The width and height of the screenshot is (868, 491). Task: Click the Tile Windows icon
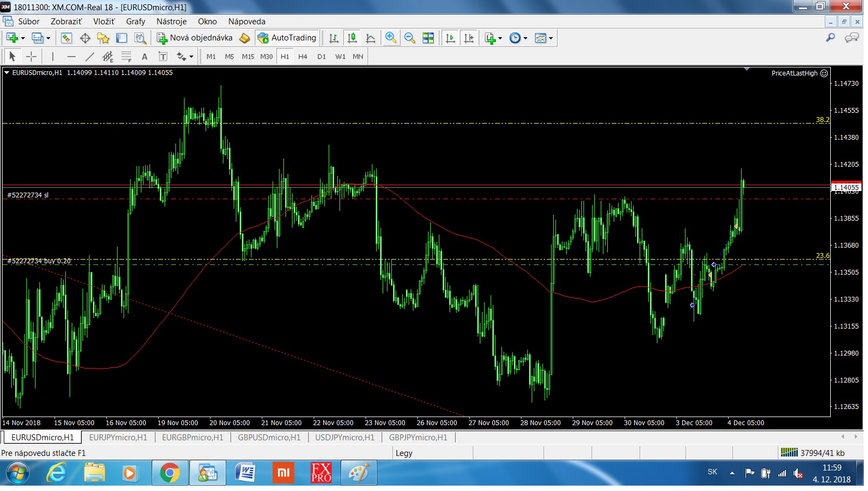point(428,38)
